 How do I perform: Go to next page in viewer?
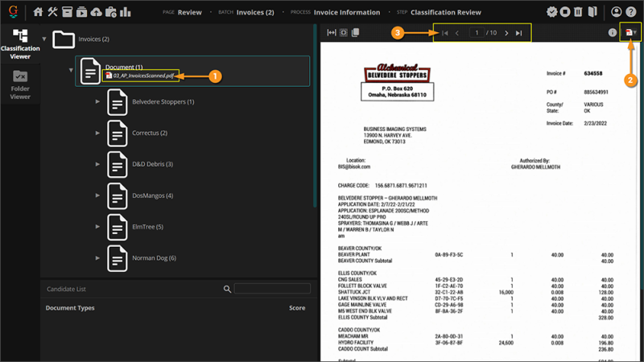pyautogui.click(x=506, y=33)
